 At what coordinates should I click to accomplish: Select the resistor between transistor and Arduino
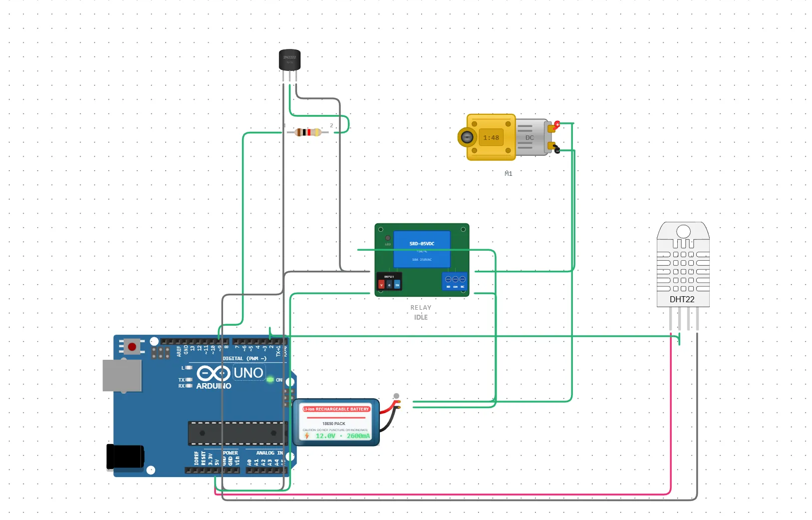tap(308, 132)
